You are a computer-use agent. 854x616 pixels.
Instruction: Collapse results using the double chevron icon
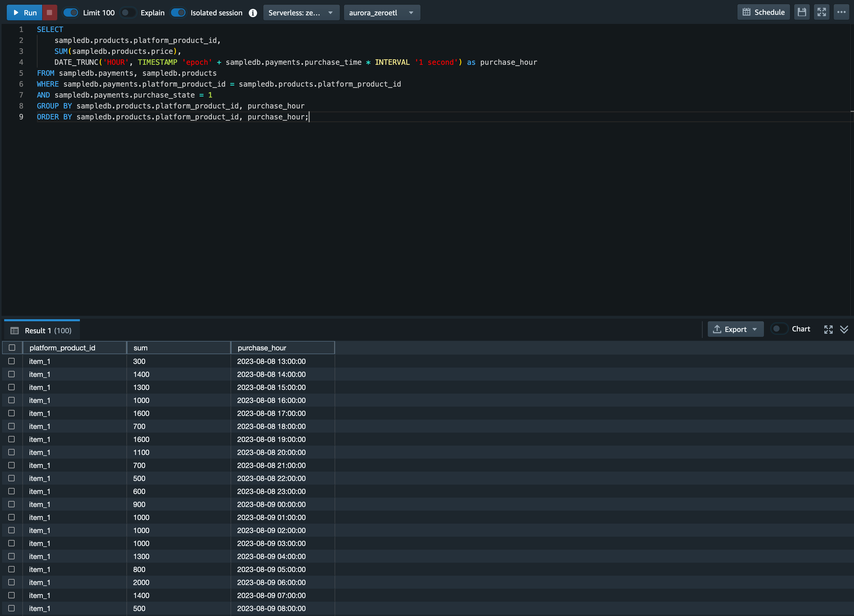pos(844,330)
